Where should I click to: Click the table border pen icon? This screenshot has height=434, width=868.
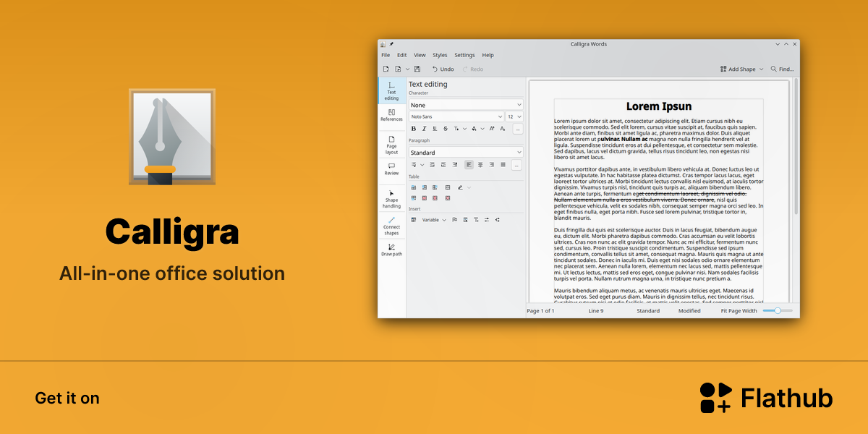coord(460,187)
